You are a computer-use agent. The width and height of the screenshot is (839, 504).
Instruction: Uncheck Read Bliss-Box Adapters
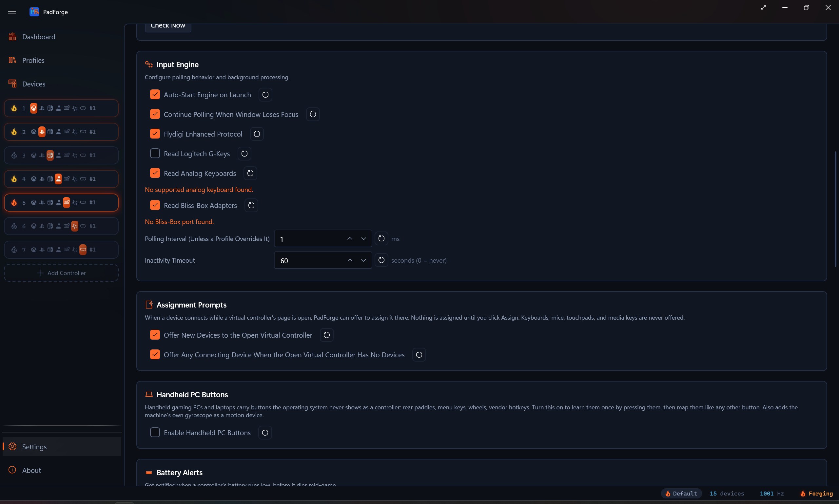pos(155,205)
